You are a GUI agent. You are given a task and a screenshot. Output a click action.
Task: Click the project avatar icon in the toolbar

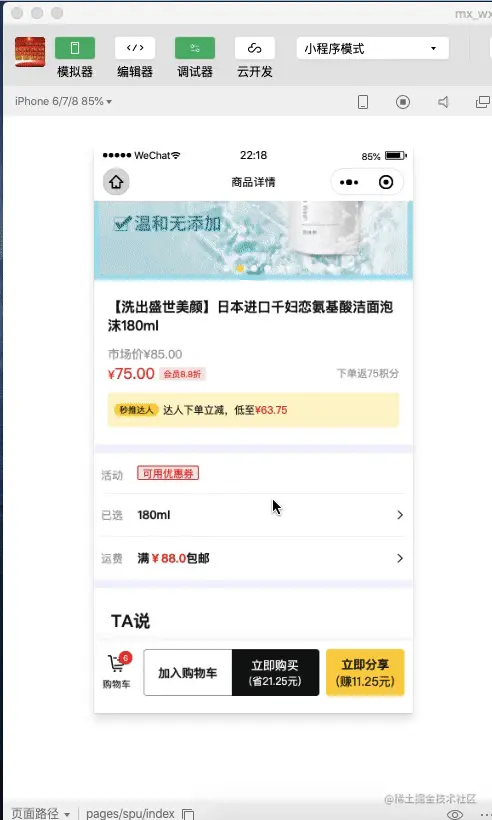(x=30, y=52)
